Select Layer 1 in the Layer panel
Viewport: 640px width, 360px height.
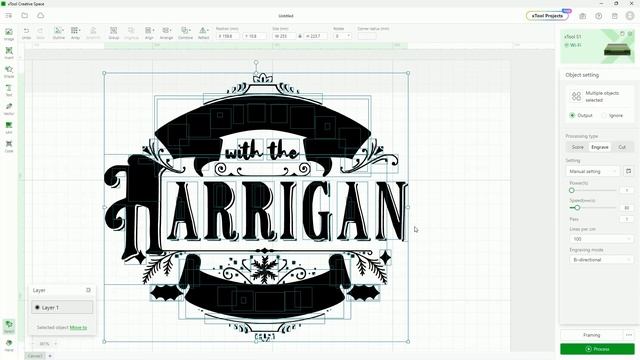(62, 307)
